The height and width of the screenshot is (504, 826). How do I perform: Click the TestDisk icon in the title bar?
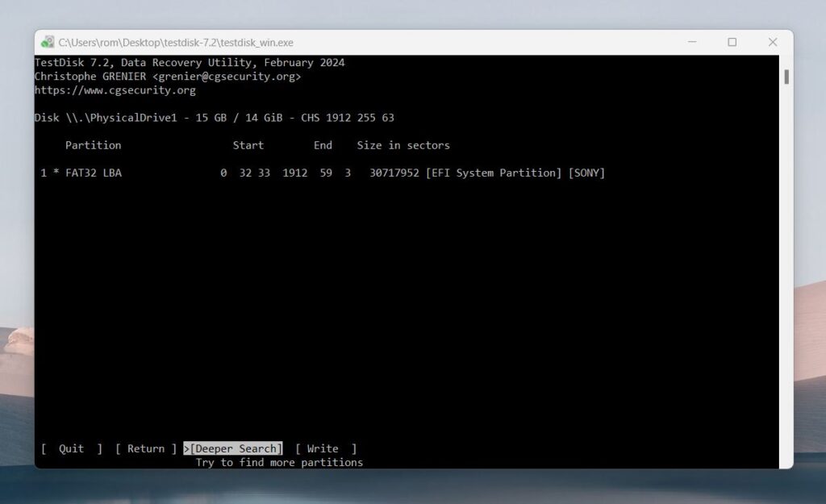click(48, 42)
